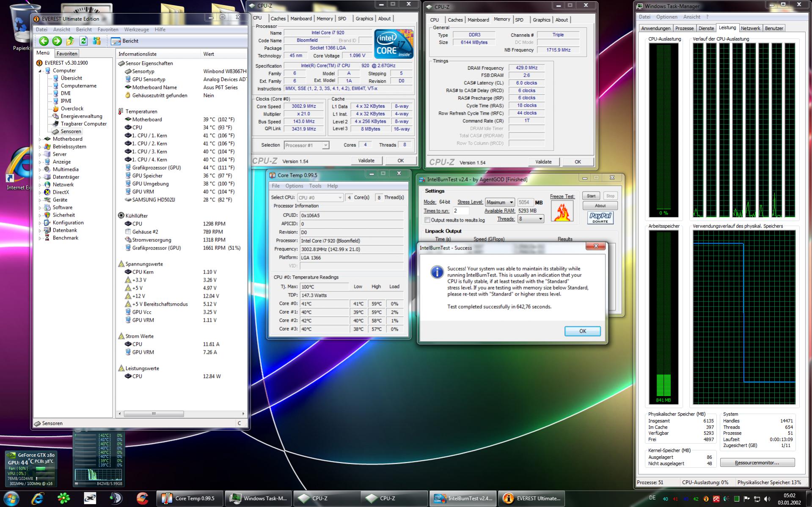Open Internet Explorer from the taskbar
This screenshot has height=507, width=812.
pos(38,499)
